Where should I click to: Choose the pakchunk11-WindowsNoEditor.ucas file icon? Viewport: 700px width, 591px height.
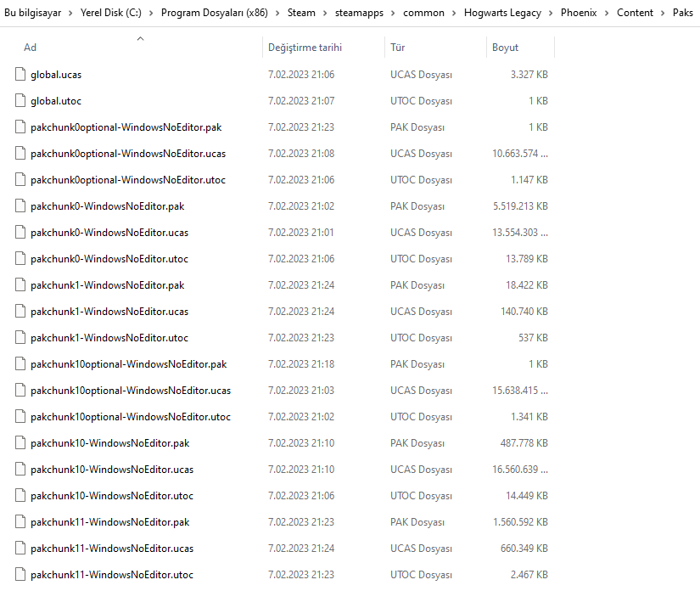[20, 548]
